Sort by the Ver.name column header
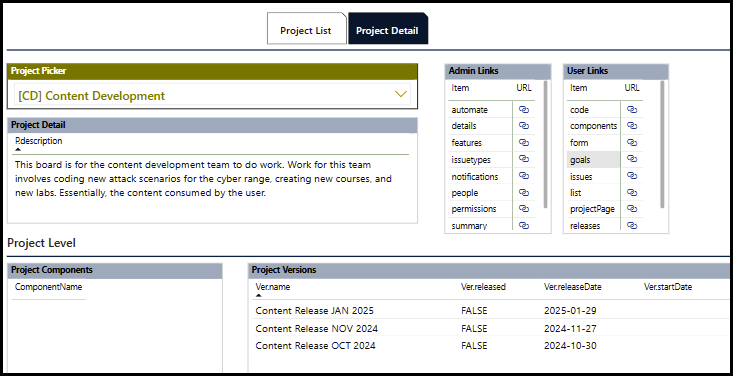This screenshot has width=733, height=376. click(x=273, y=287)
